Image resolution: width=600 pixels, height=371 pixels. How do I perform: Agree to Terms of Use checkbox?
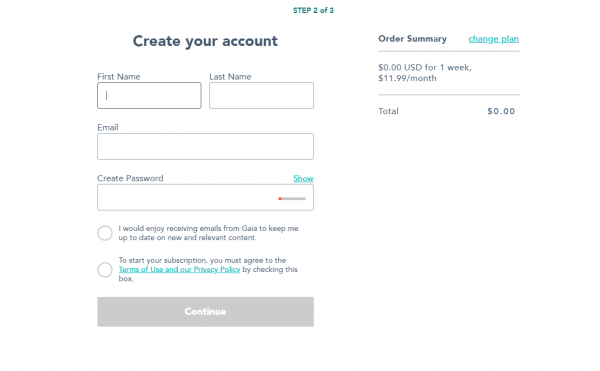point(105,270)
